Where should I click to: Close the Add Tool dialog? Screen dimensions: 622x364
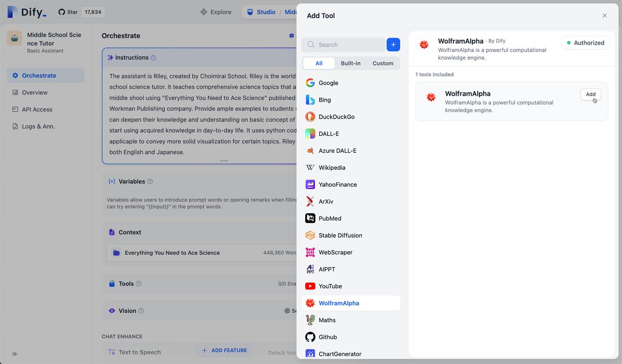point(604,16)
